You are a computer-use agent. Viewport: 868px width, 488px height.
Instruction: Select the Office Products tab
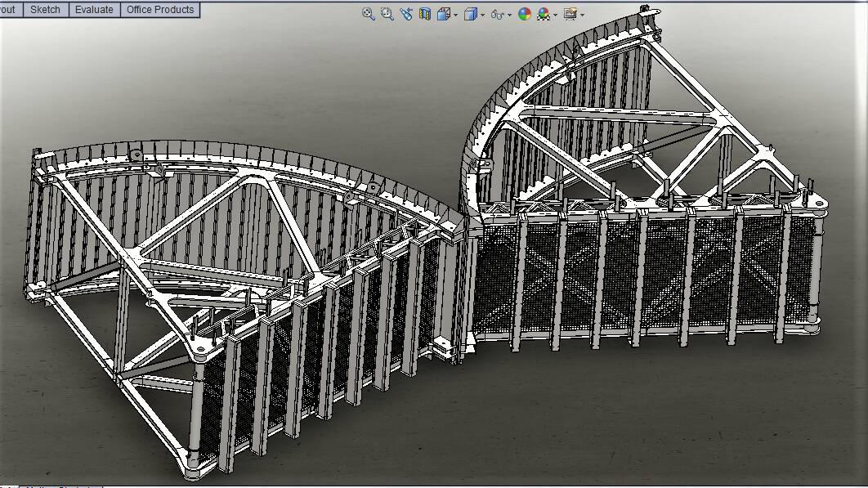pos(160,10)
